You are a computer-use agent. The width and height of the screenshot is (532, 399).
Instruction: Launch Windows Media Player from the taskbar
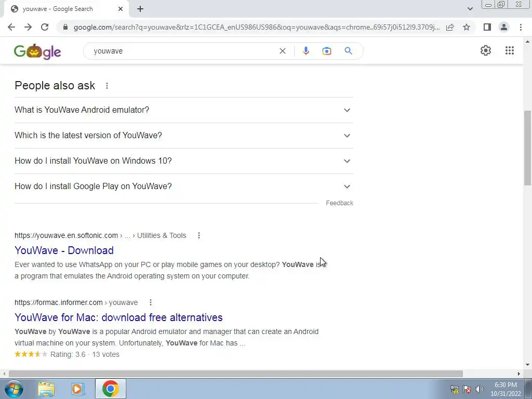click(x=78, y=389)
